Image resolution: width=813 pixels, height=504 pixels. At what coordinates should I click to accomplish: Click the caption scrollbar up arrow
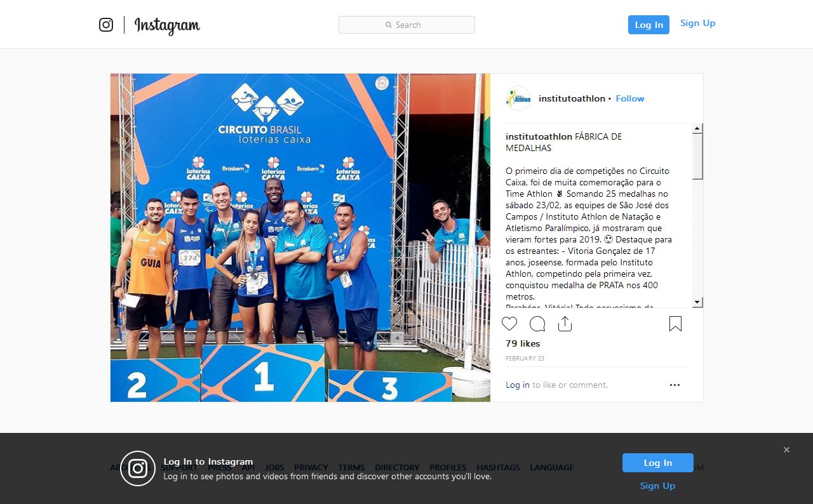tap(697, 129)
